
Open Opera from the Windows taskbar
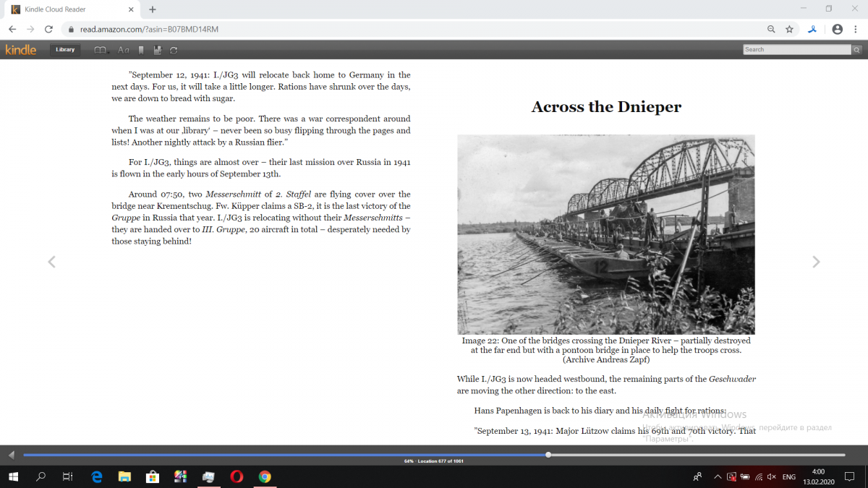237,476
